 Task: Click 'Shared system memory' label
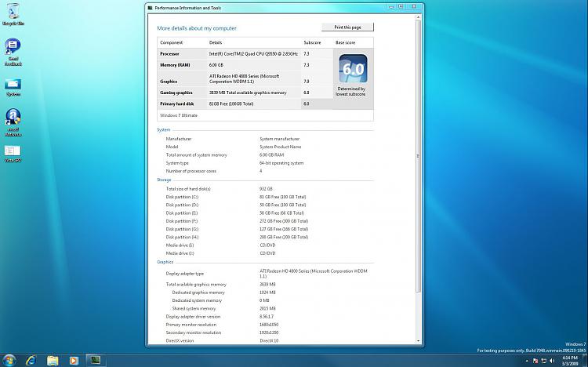point(194,308)
